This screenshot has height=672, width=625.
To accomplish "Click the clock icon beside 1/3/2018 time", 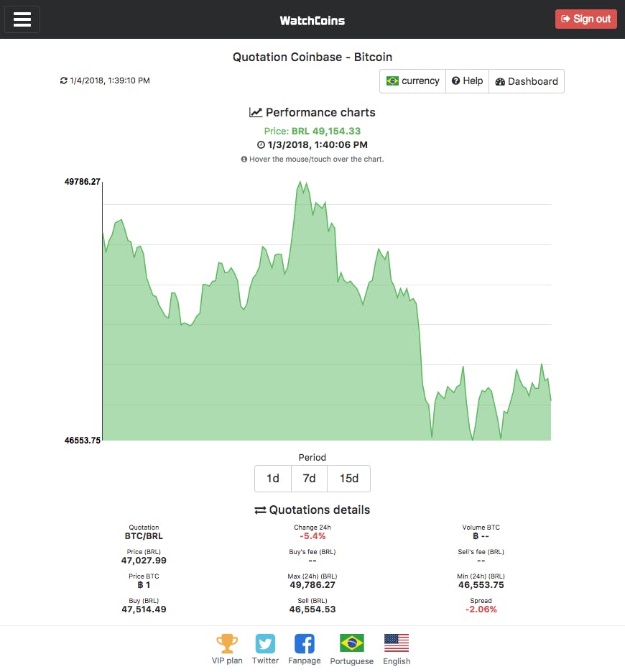I will coord(261,145).
